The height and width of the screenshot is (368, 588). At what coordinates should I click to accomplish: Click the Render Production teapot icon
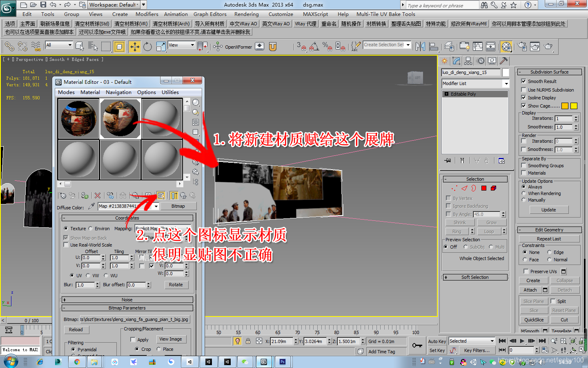[x=548, y=47]
